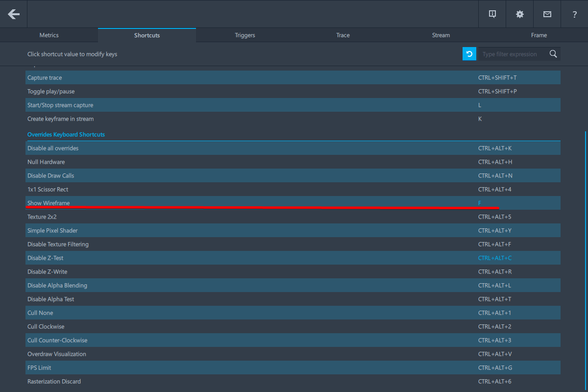Image resolution: width=588 pixels, height=392 pixels.
Task: Focus the filter expression field
Action: point(512,54)
